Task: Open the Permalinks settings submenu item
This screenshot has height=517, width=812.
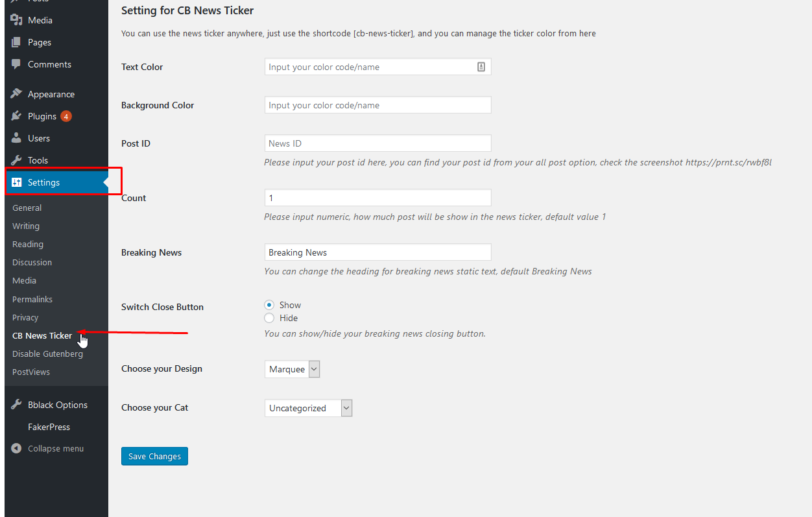Action: click(x=32, y=299)
